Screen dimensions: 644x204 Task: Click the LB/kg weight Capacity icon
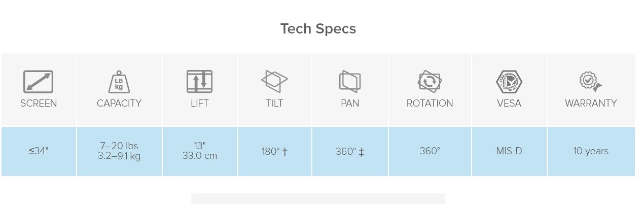pos(119,82)
